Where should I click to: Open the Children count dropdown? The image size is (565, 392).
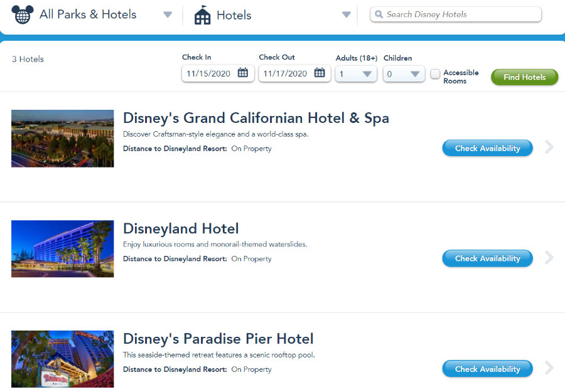(x=404, y=74)
